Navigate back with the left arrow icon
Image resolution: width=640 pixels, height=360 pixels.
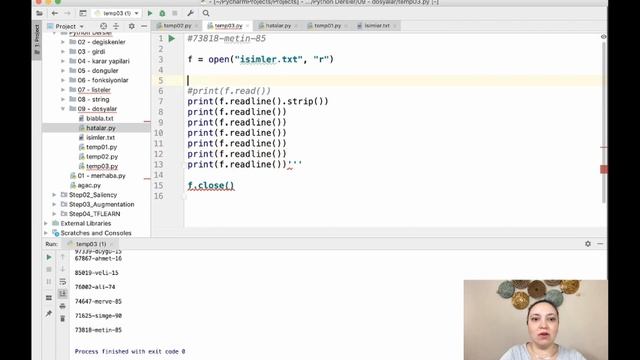point(55,13)
